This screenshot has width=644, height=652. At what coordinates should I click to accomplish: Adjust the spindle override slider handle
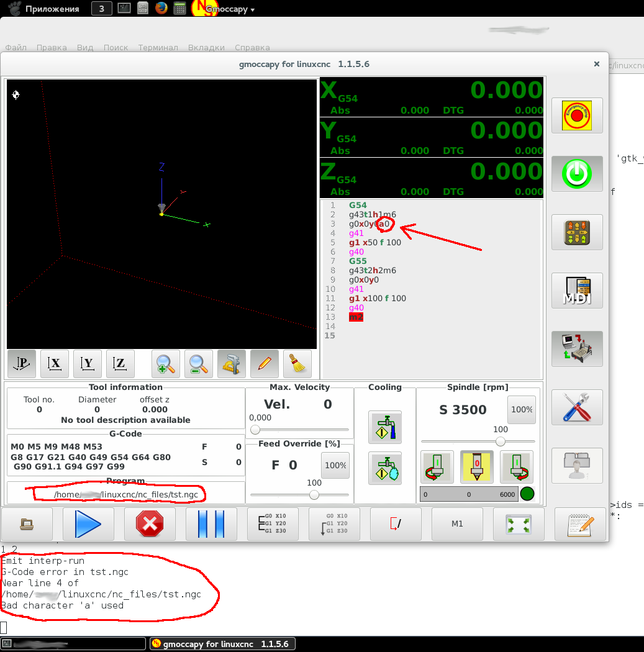(501, 441)
